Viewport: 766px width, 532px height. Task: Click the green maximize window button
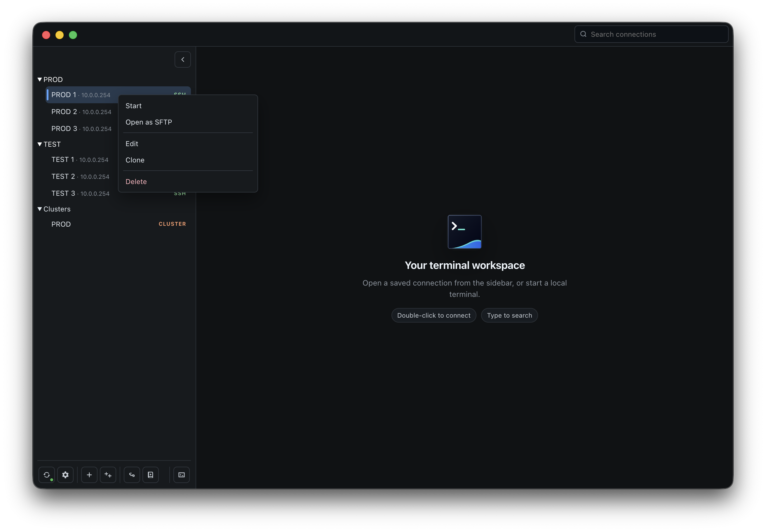(x=73, y=35)
